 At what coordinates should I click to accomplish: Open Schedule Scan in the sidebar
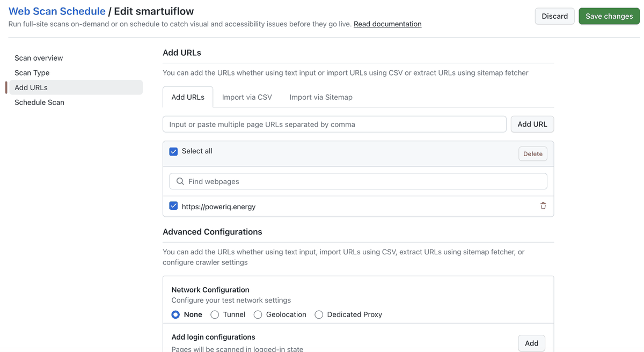(76, 102)
